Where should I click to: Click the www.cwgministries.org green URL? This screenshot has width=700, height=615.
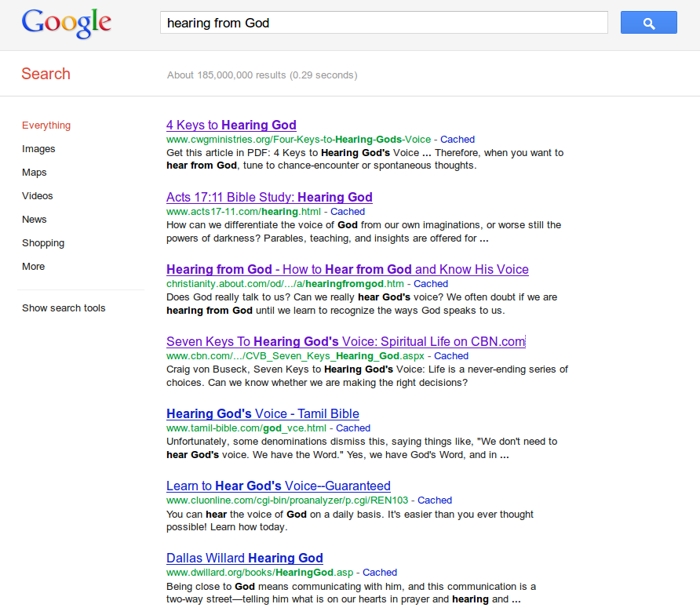[x=299, y=140]
